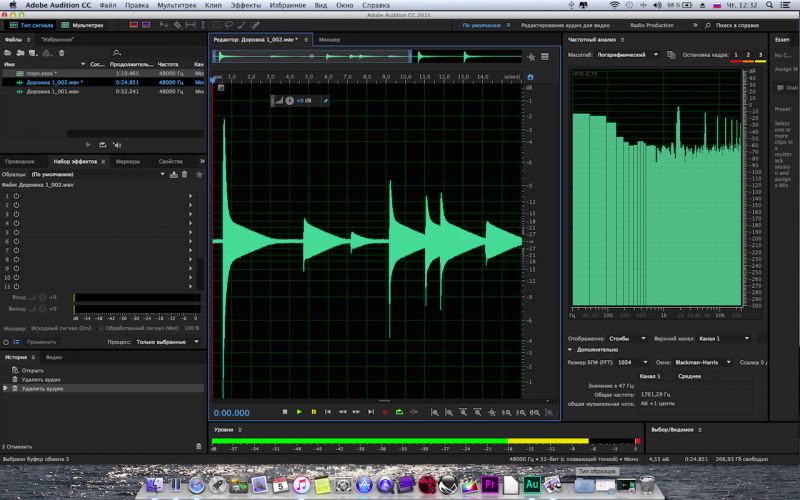Toggle power for effect slot 11
This screenshot has height=500, width=800.
pyautogui.click(x=16, y=287)
